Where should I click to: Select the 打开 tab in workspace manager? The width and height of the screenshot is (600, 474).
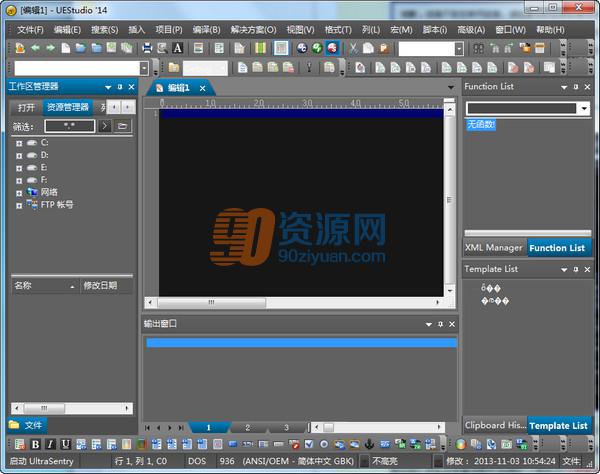[26, 108]
